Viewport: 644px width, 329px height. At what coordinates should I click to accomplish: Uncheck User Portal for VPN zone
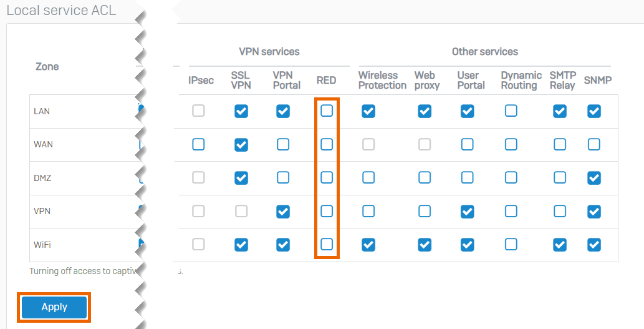pos(467,212)
